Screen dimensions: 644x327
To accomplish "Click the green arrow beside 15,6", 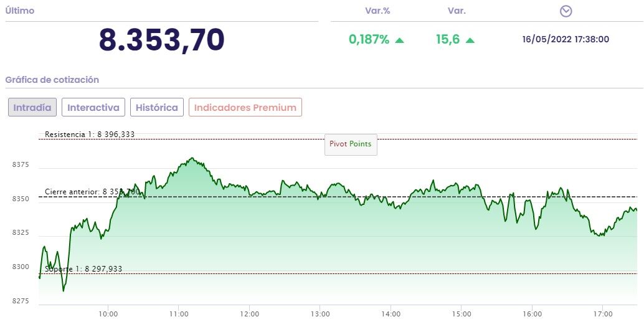I will point(470,40).
